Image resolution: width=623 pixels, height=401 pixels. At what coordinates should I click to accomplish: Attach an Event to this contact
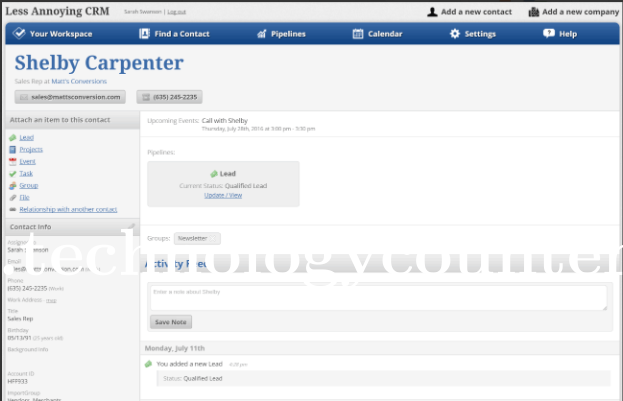[27, 161]
